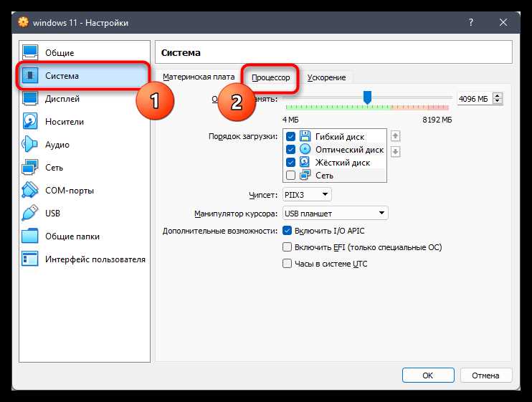This screenshot has height=402, width=532.
Task: Click the Отмена button
Action: (485, 375)
